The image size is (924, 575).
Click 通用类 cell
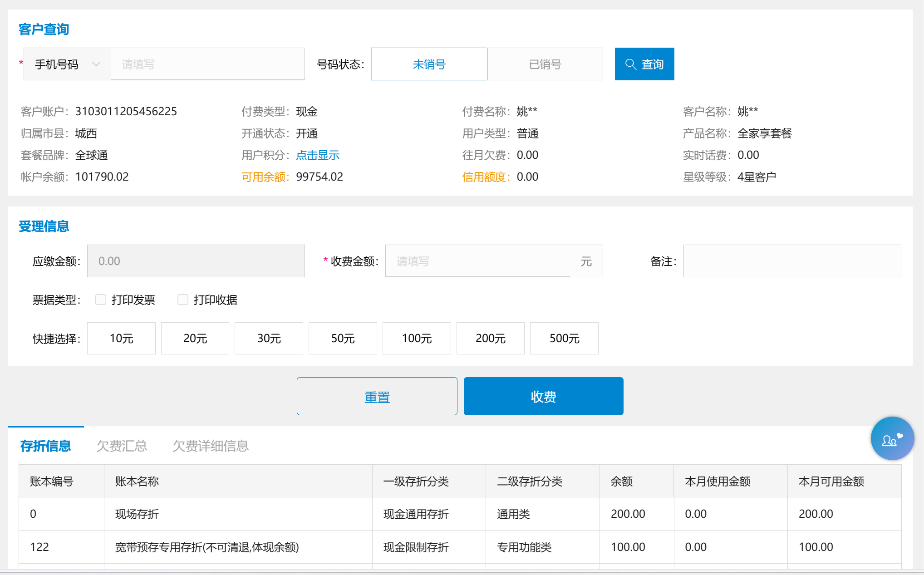[513, 514]
